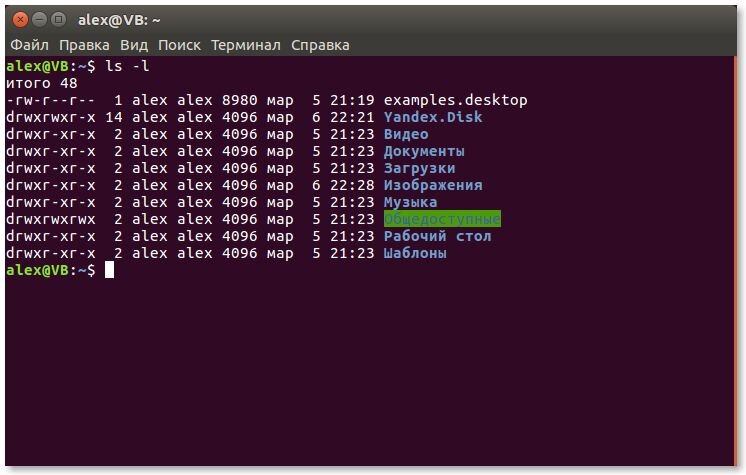Maximize the terminal window

point(59,20)
